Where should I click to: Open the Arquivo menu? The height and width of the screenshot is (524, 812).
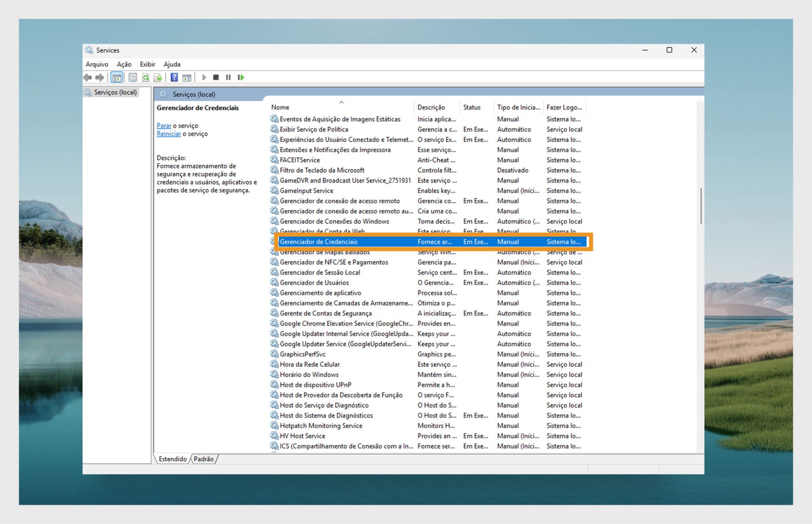[x=97, y=64]
